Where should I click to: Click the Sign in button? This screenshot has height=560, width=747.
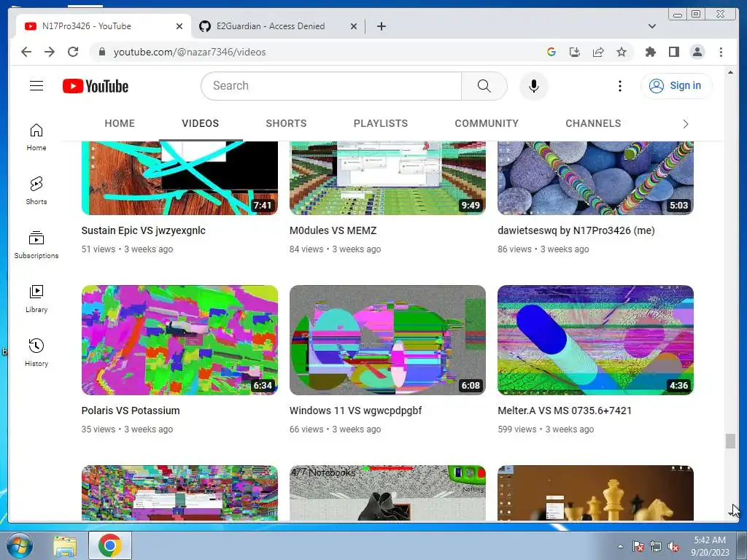pyautogui.click(x=676, y=86)
